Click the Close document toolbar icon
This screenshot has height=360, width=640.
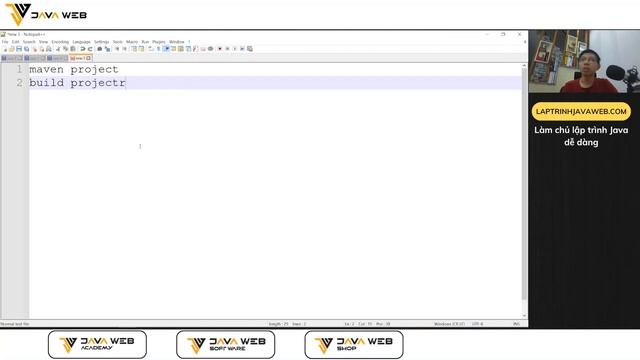point(34,49)
